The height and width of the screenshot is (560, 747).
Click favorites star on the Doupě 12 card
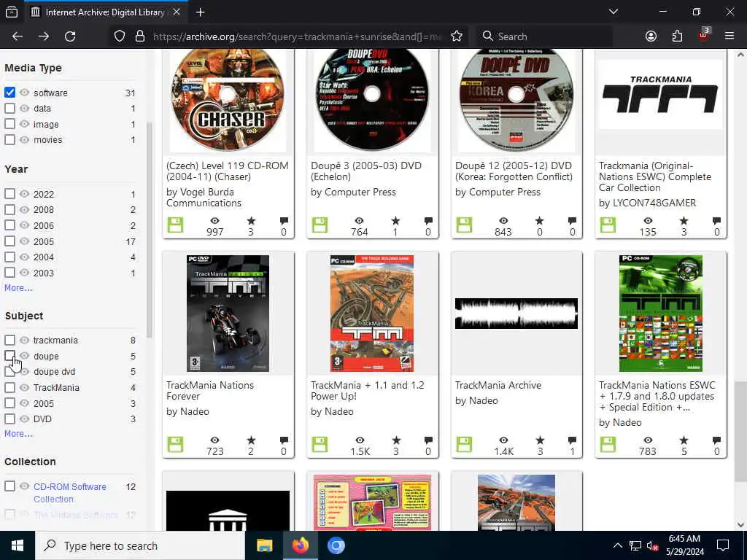(539, 220)
